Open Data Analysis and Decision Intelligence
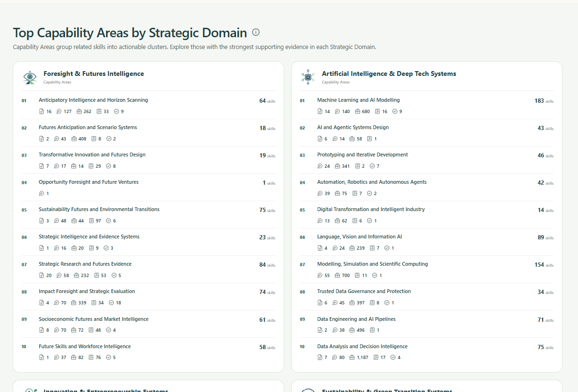 pos(362,346)
